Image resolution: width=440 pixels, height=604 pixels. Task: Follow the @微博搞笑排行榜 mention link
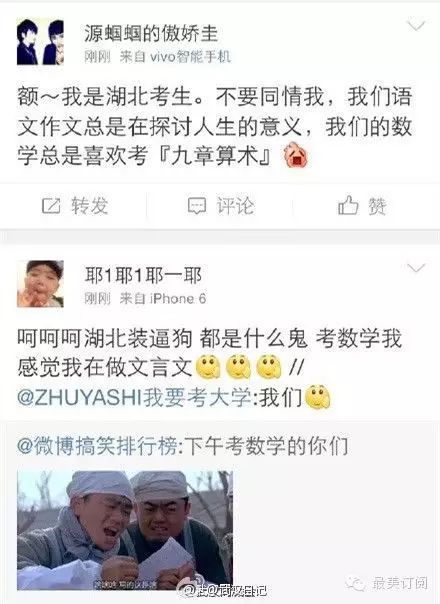pyautogui.click(x=96, y=446)
